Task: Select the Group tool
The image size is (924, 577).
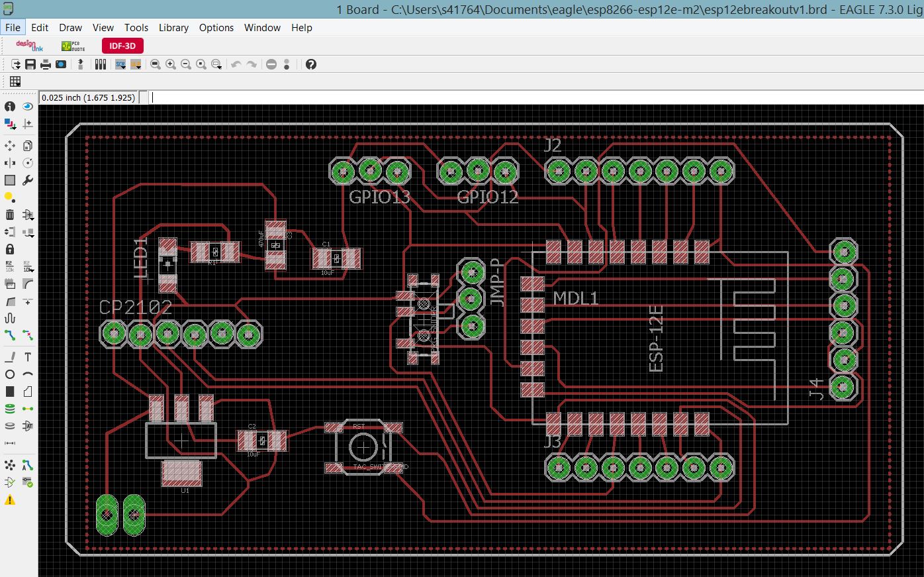Action: 10,180
